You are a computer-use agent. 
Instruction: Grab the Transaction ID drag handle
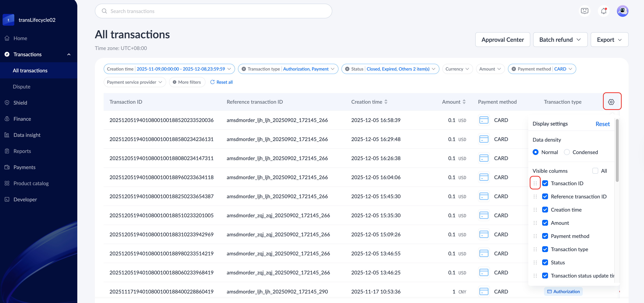pyautogui.click(x=535, y=183)
